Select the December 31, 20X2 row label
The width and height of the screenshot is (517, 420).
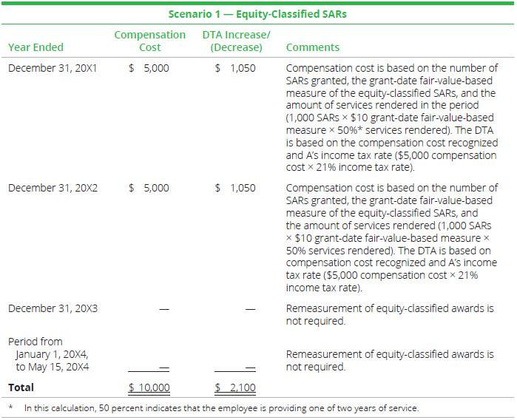pyautogui.click(x=55, y=188)
